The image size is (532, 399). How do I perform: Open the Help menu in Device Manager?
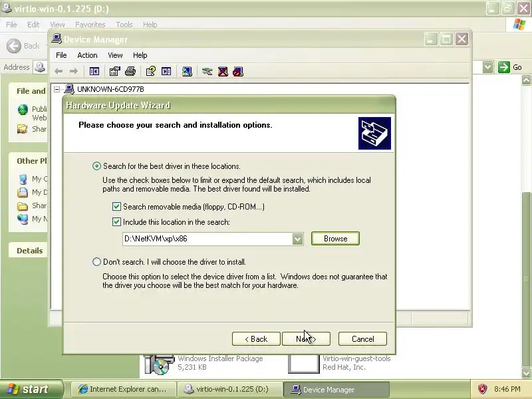point(140,55)
